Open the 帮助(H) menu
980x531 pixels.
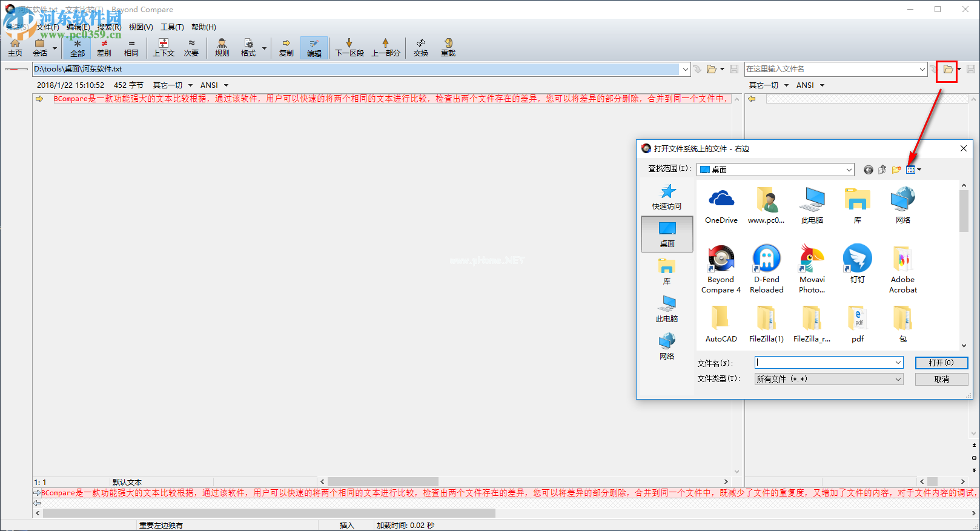pos(204,27)
